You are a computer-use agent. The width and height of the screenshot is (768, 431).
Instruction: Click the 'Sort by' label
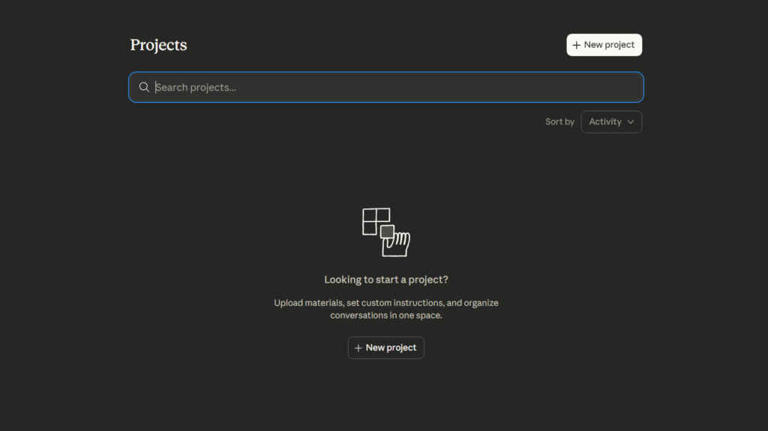[559, 122]
